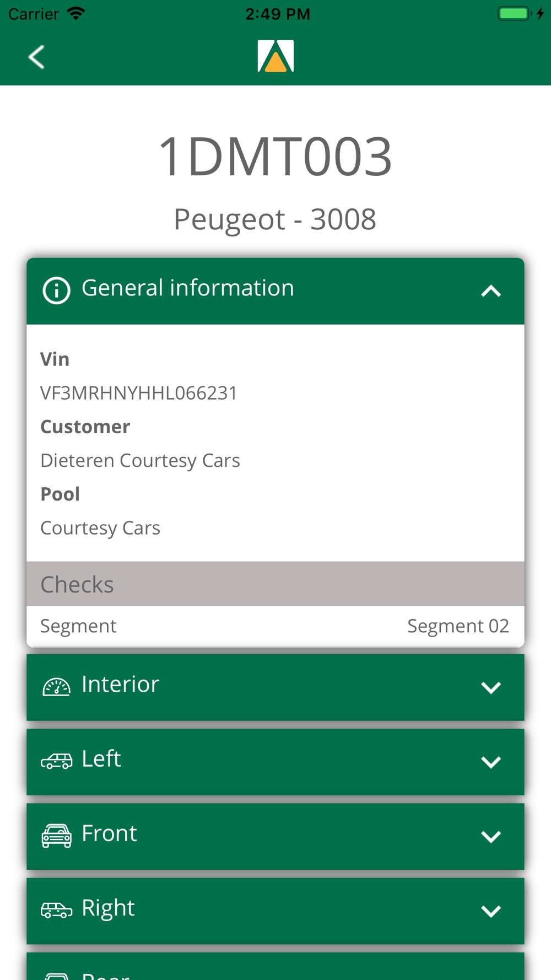
Task: Expand Left section chevron
Action: 490,762
